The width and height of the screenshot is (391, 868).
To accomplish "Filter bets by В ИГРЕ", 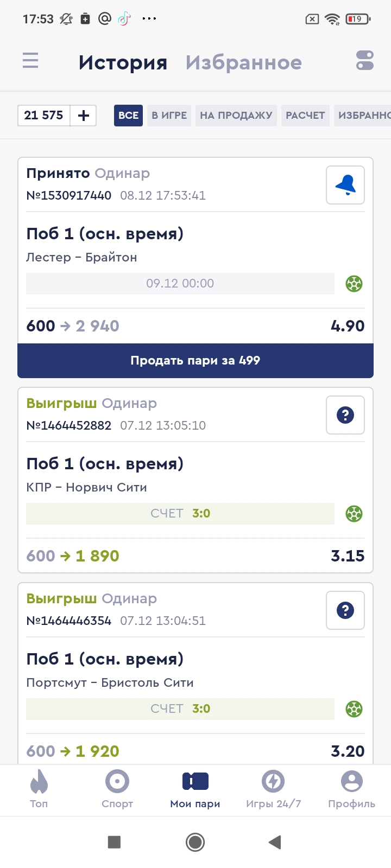I will point(169,116).
